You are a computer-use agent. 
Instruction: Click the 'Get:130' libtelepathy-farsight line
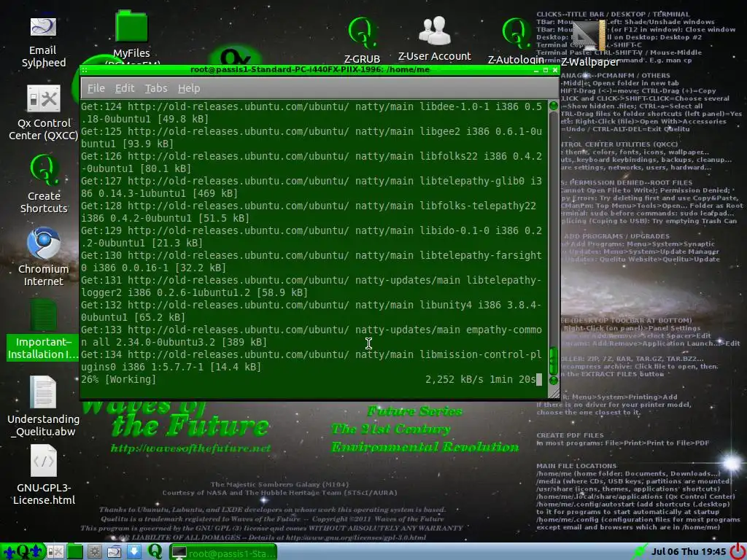pyautogui.click(x=311, y=261)
